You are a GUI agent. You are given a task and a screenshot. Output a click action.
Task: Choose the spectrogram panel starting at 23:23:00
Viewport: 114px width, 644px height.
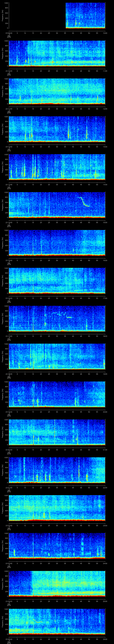tap(57, 546)
